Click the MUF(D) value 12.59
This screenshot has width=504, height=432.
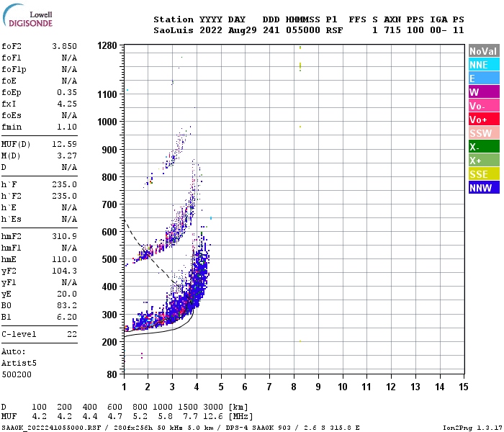[64, 144]
